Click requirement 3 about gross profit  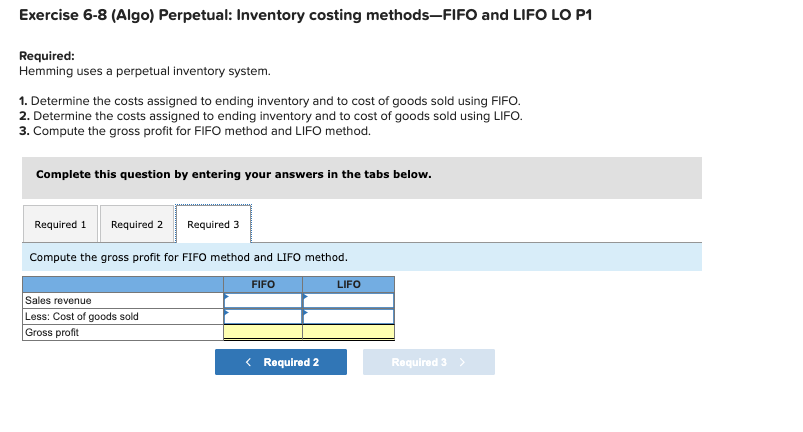[195, 131]
